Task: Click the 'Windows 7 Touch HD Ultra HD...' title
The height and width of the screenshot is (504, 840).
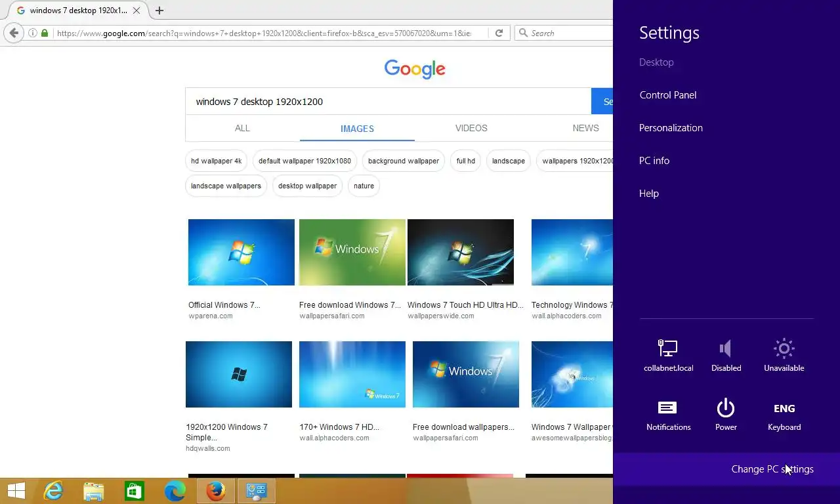Action: click(x=465, y=305)
